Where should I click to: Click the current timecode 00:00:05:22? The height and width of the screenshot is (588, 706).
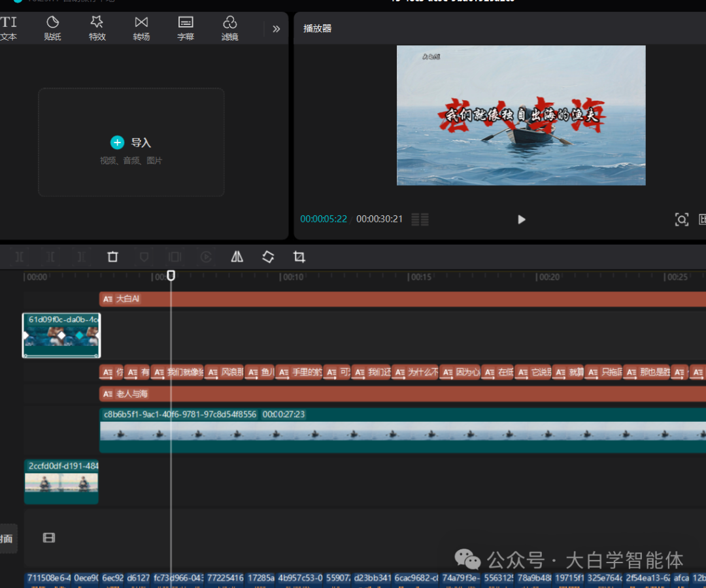tap(324, 219)
